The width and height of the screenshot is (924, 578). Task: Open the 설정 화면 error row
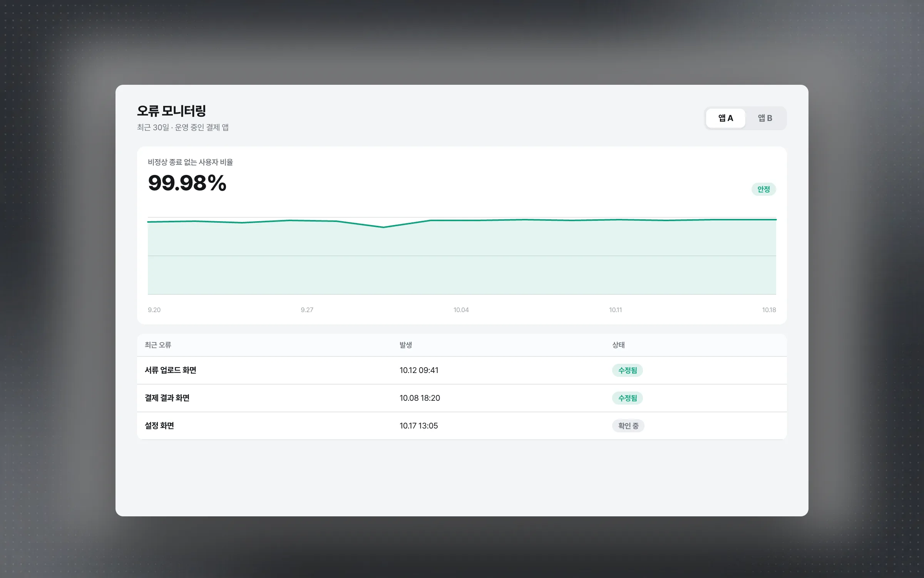(x=462, y=426)
